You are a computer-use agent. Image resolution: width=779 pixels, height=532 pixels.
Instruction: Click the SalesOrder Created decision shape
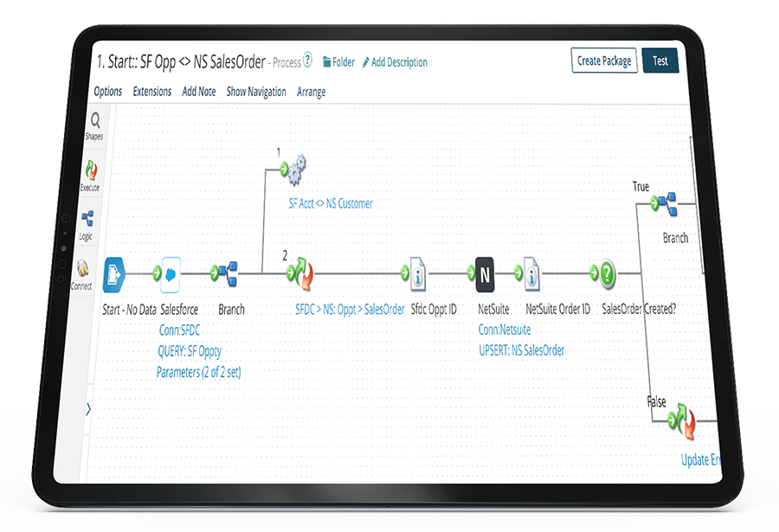click(x=608, y=272)
